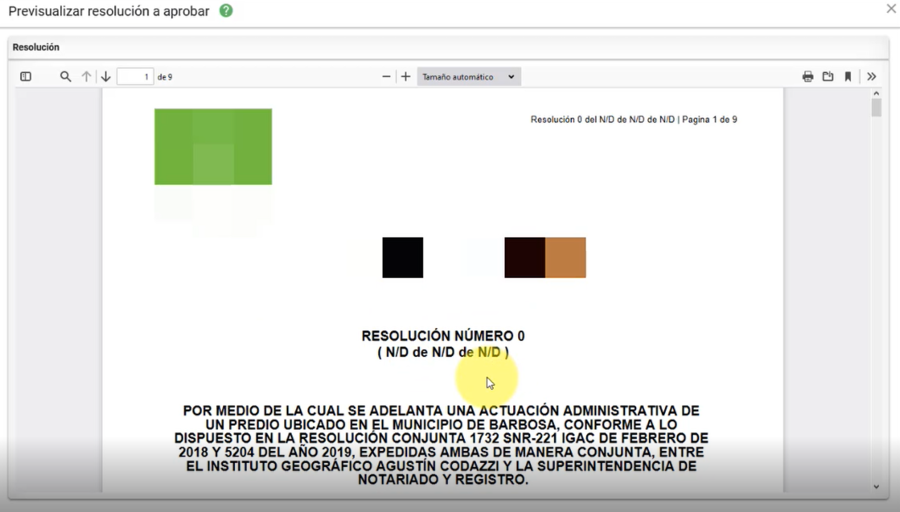
Task: Toggle the PDF viewer sidebar
Action: click(26, 77)
